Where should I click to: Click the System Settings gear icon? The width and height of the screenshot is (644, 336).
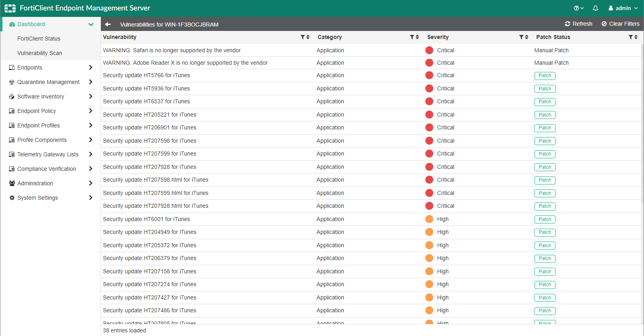tap(12, 198)
